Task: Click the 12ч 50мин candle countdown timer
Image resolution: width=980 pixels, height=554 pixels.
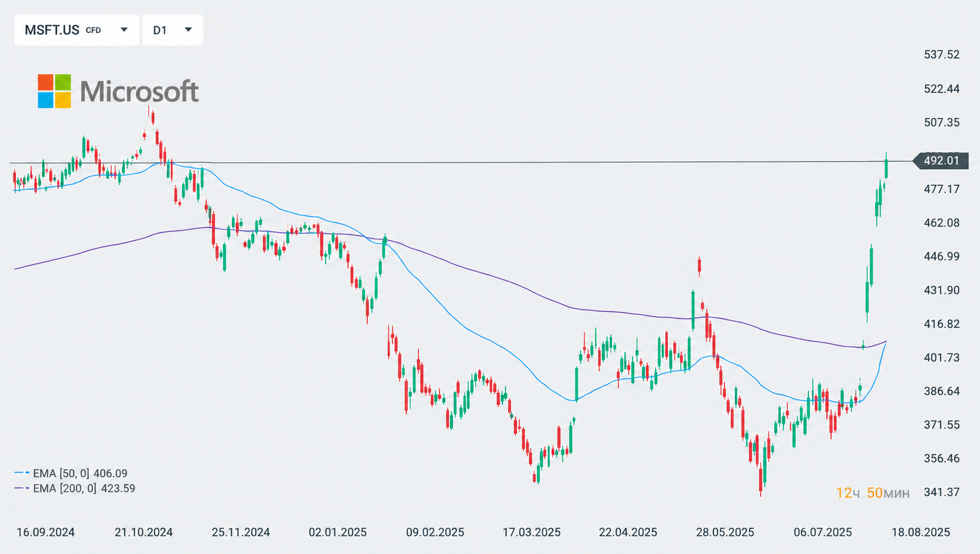Action: 872,493
